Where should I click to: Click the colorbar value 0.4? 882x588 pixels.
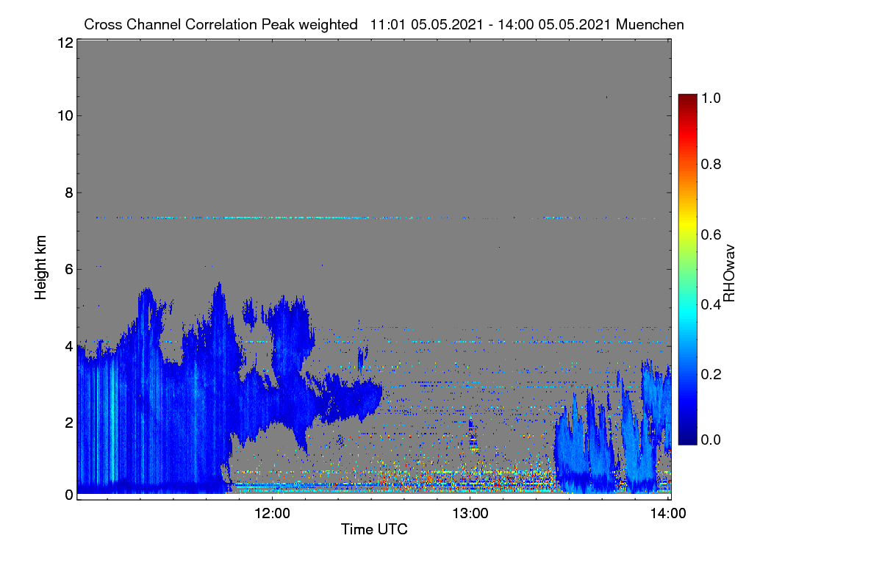click(712, 304)
